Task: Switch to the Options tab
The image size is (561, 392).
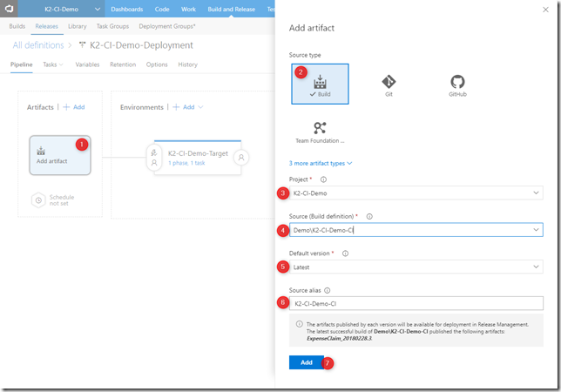Action: [157, 64]
